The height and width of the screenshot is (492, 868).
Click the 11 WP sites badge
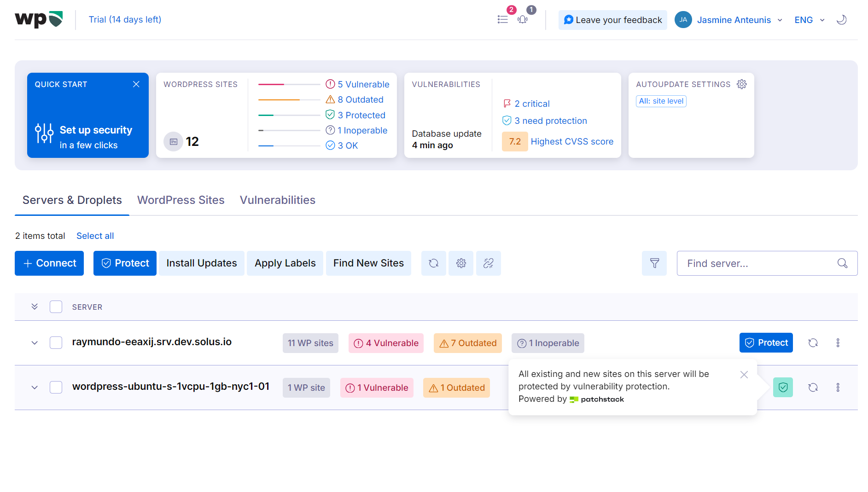[x=310, y=343]
